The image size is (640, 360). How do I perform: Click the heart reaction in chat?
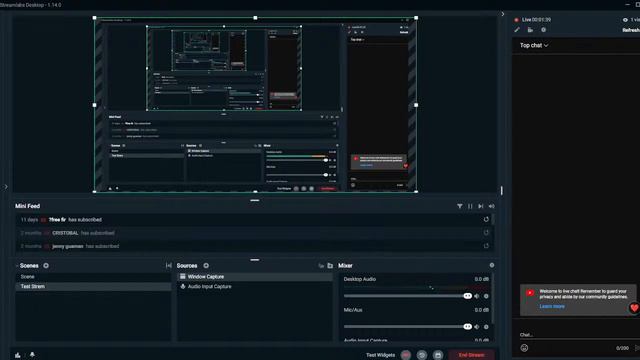(x=634, y=308)
